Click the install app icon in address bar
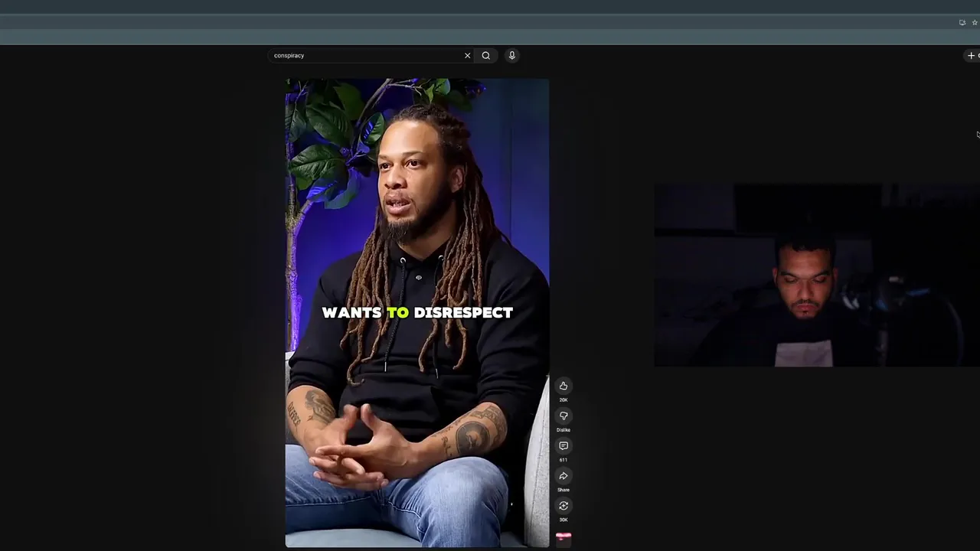Image resolution: width=980 pixels, height=551 pixels. (962, 22)
